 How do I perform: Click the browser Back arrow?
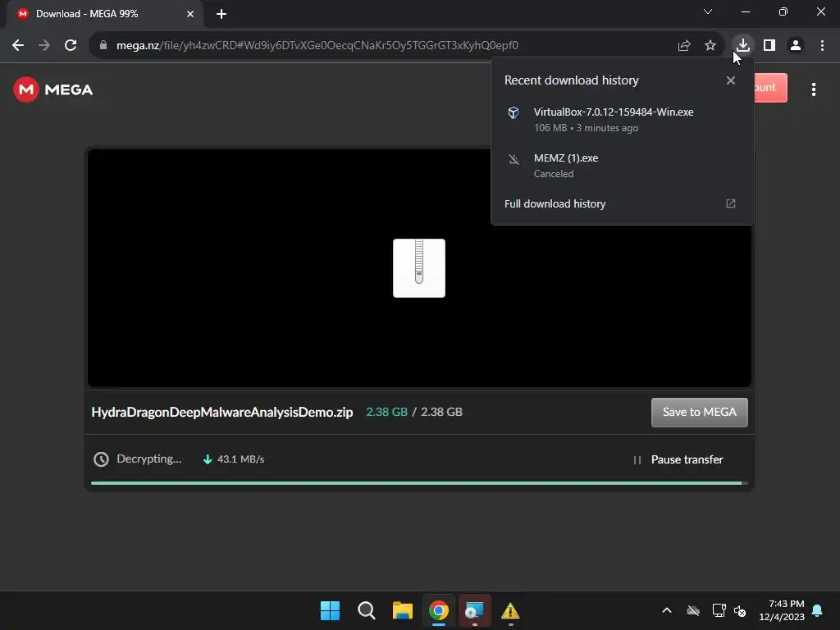tap(18, 46)
